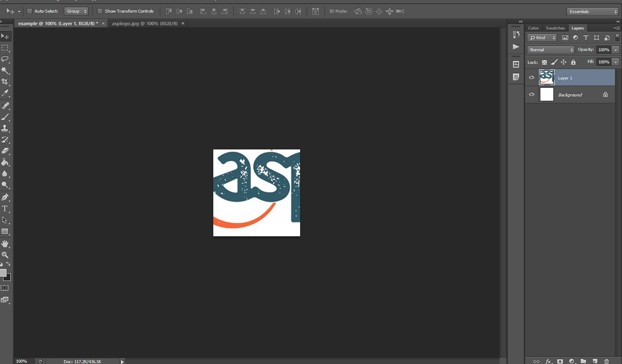
Task: Select the Hand tool
Action: point(5,244)
